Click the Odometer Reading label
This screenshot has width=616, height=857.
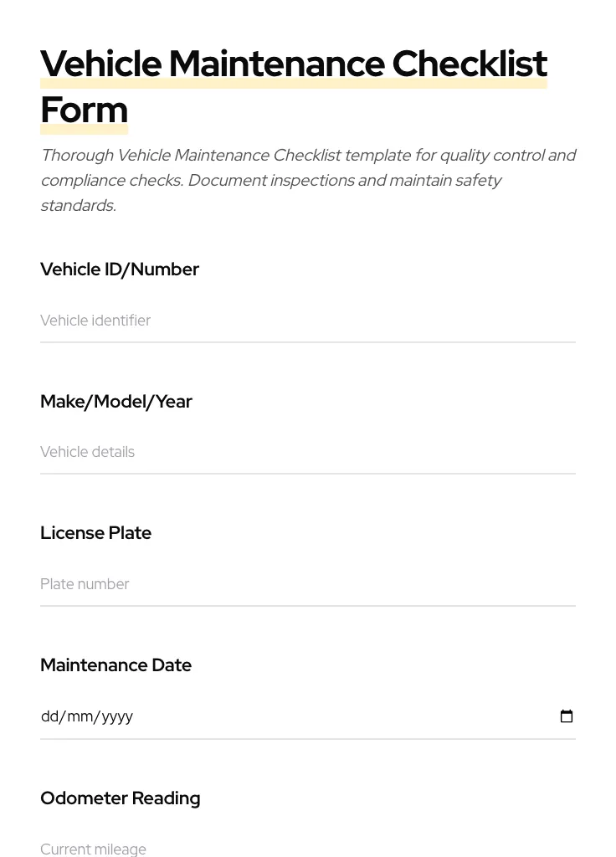tap(120, 798)
